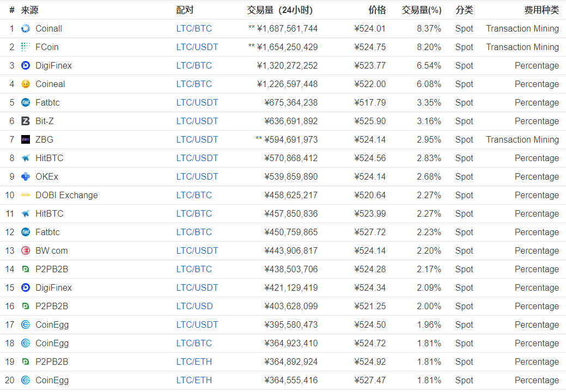Follow ZBG's LTC/USDT pair link
Image resolution: width=566 pixels, height=392 pixels.
(x=197, y=139)
